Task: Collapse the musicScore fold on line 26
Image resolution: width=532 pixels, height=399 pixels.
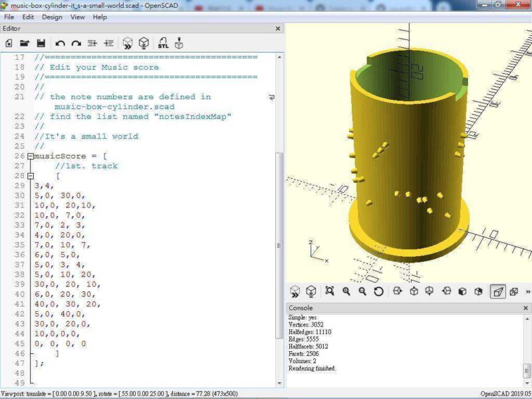Action: click(x=31, y=156)
